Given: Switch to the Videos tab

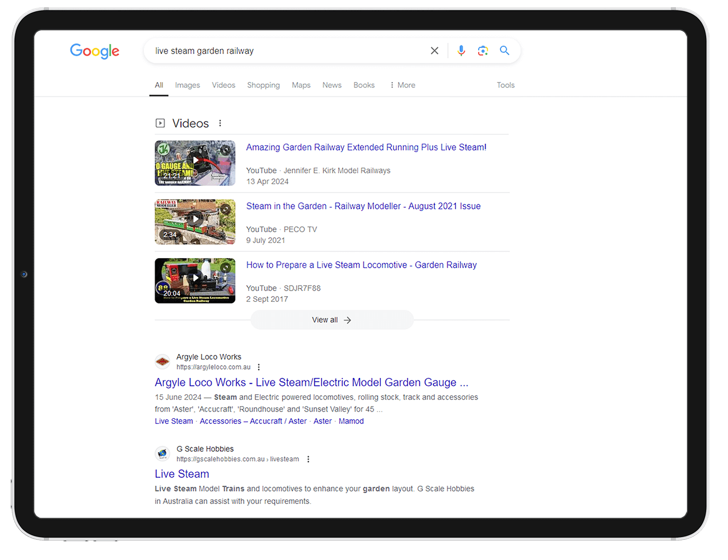Looking at the screenshot, I should point(223,85).
